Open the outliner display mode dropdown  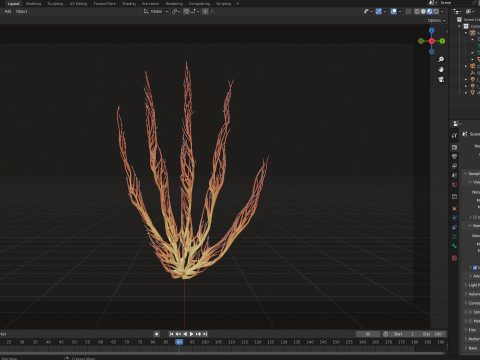point(470,12)
